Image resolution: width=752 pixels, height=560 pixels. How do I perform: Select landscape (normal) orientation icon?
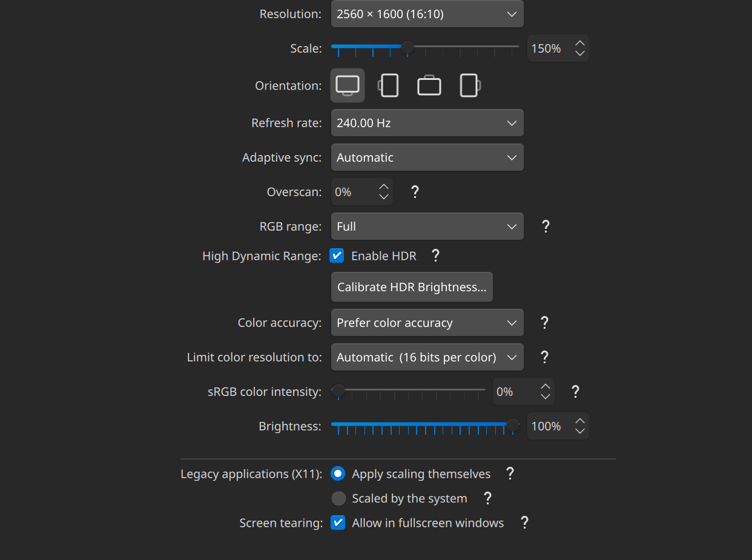click(x=348, y=85)
